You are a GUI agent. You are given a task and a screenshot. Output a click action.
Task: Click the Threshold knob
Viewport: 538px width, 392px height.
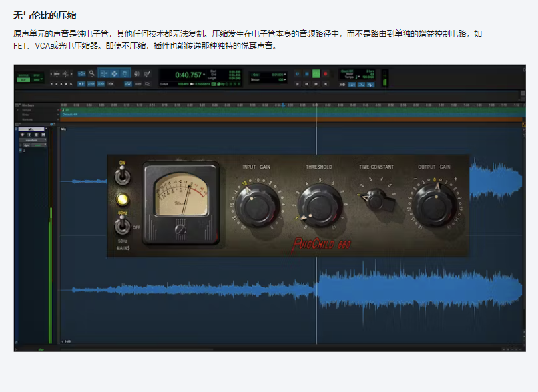(320, 207)
